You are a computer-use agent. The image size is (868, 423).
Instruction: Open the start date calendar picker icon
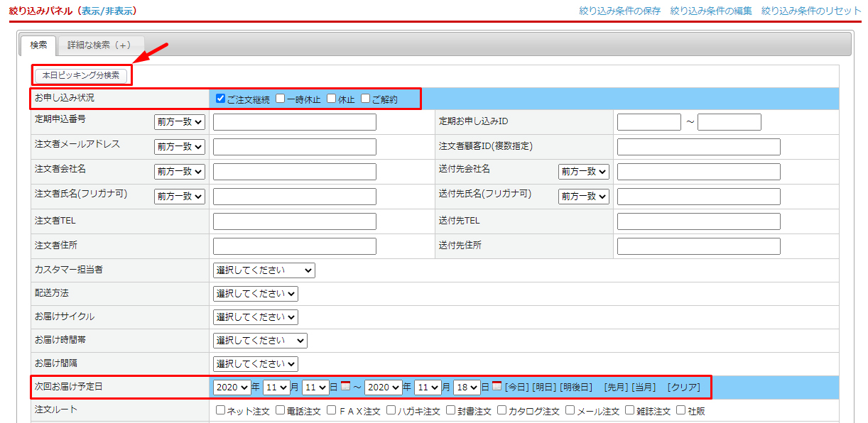[x=345, y=386]
